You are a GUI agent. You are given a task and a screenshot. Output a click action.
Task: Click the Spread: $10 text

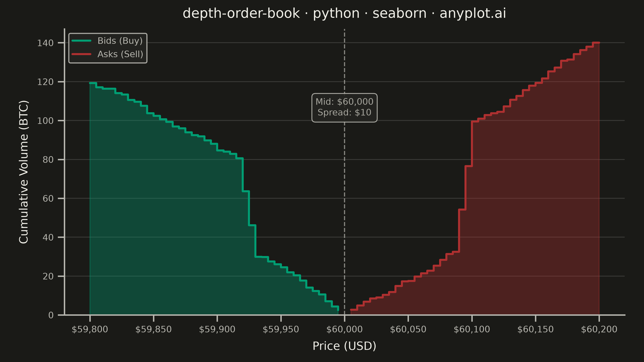344,112
